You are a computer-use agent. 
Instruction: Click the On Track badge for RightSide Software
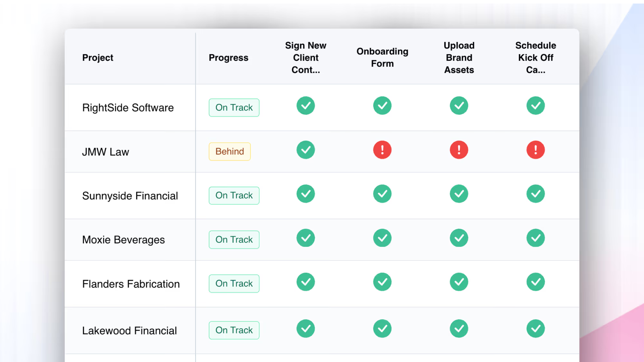[x=234, y=107]
